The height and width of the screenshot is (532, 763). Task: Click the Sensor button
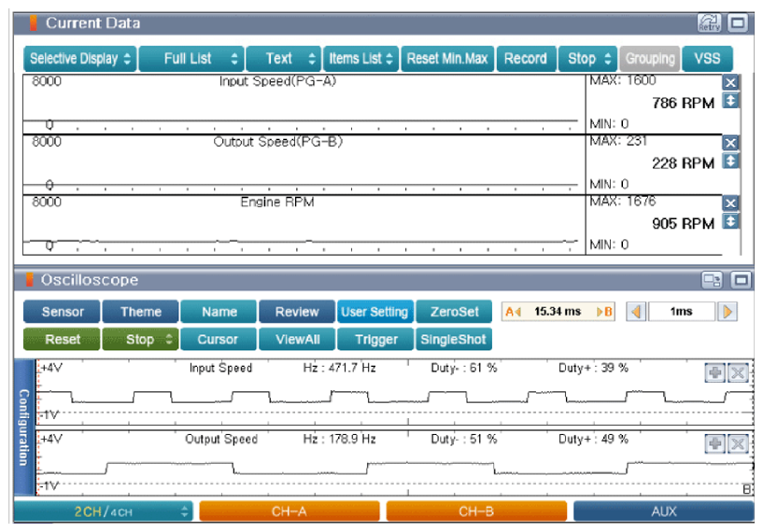(x=63, y=312)
